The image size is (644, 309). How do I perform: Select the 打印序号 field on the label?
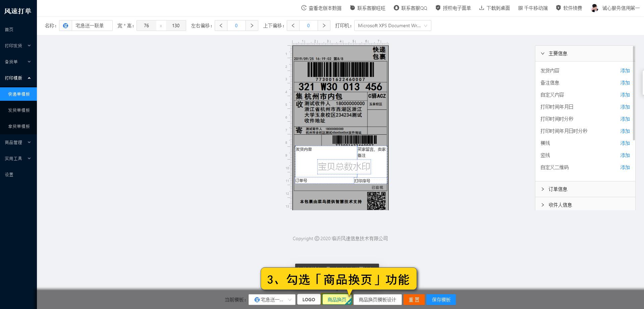pyautogui.click(x=370, y=181)
